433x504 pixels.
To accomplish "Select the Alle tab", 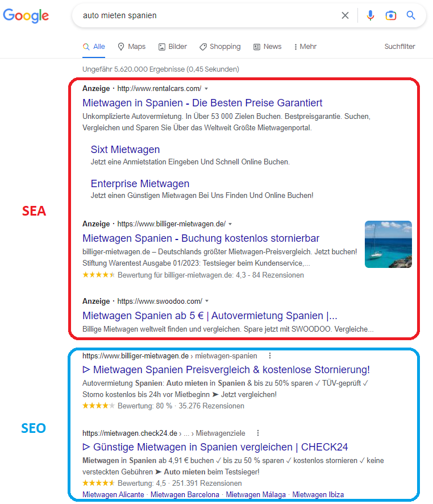I will (94, 47).
